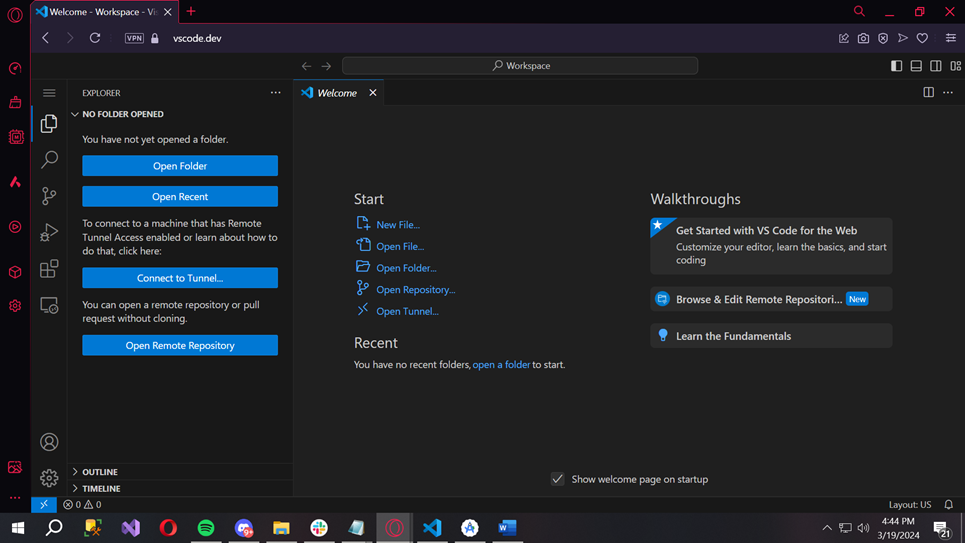965x543 pixels.
Task: Open errors and warnings count in status bar
Action: (x=82, y=504)
